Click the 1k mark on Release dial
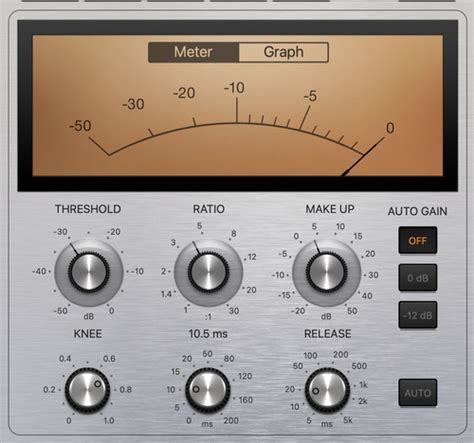The image size is (474, 443). [x=363, y=385]
